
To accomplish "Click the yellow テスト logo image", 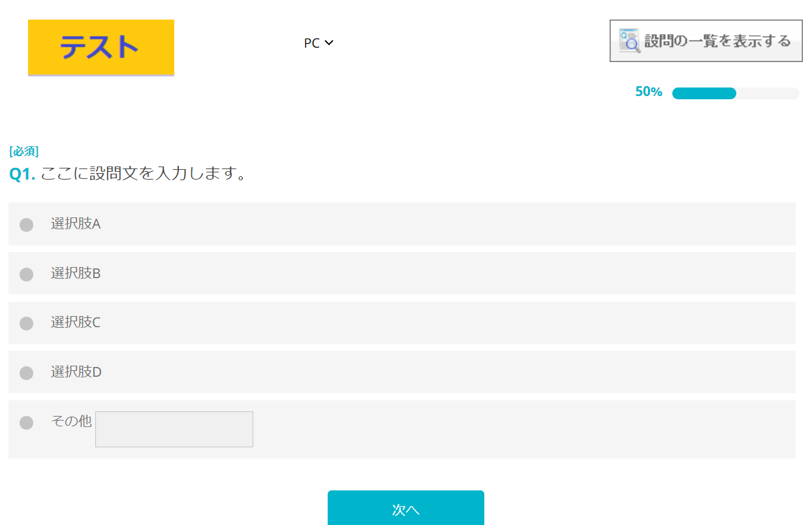I will (x=101, y=48).
